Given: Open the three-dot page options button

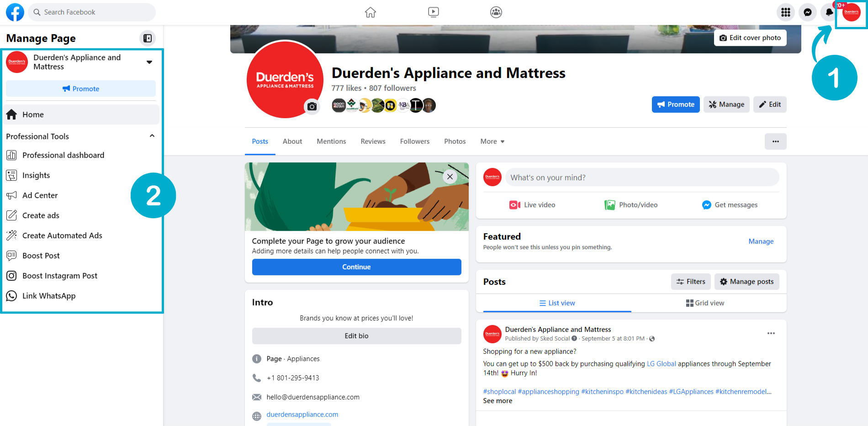Looking at the screenshot, I should click(x=776, y=142).
